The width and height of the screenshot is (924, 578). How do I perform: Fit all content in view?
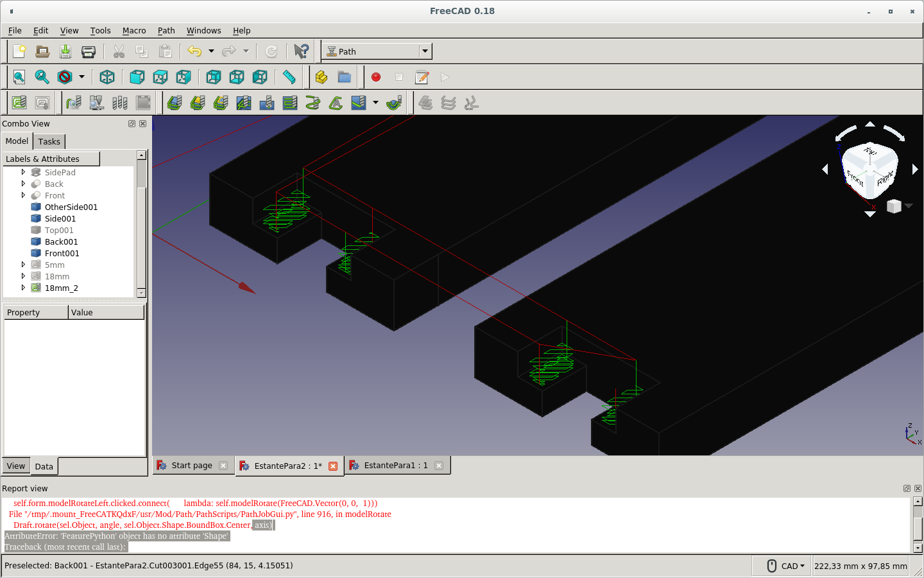19,77
